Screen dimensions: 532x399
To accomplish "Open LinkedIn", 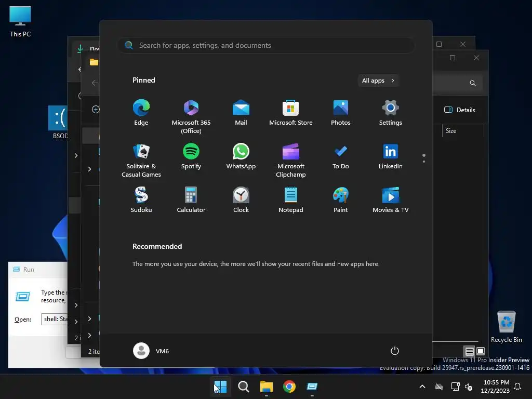I will click(391, 156).
